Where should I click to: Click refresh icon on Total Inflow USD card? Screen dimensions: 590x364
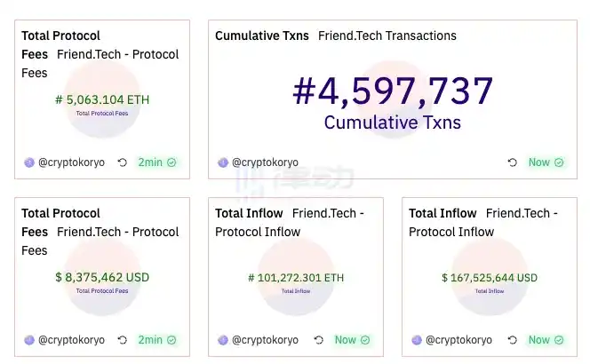[x=513, y=340]
